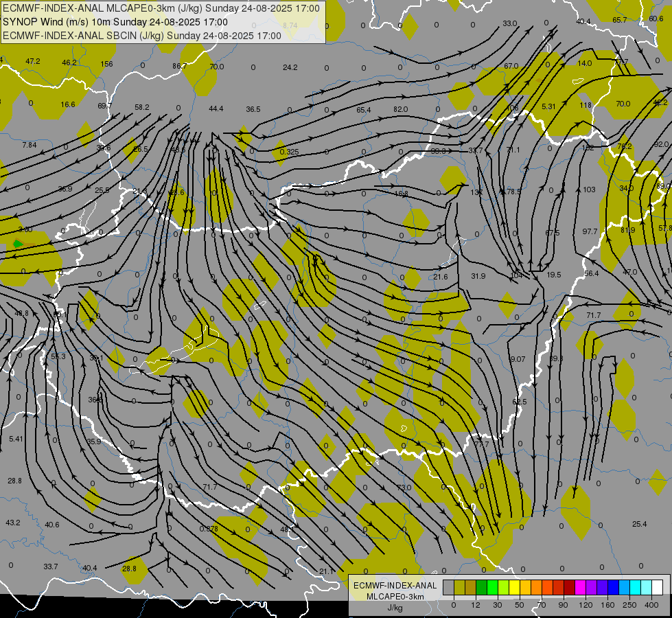
Task: Click the '5.41' data value
Action: tap(16, 439)
